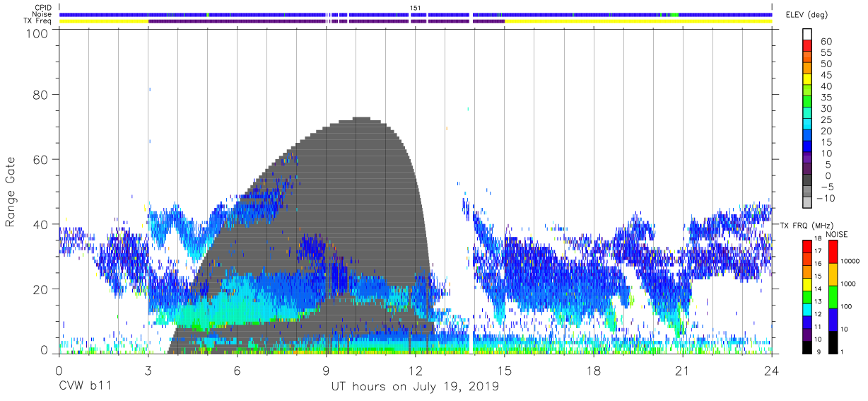Click the '−10' label on ELEV colorbar
Screen dimensions: 868x401
[x=826, y=199]
